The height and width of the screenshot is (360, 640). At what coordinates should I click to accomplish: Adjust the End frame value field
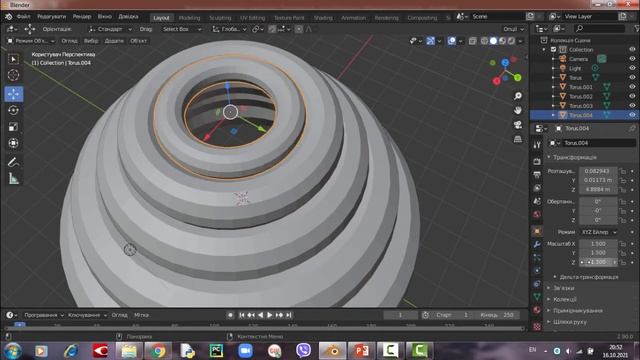[498, 315]
